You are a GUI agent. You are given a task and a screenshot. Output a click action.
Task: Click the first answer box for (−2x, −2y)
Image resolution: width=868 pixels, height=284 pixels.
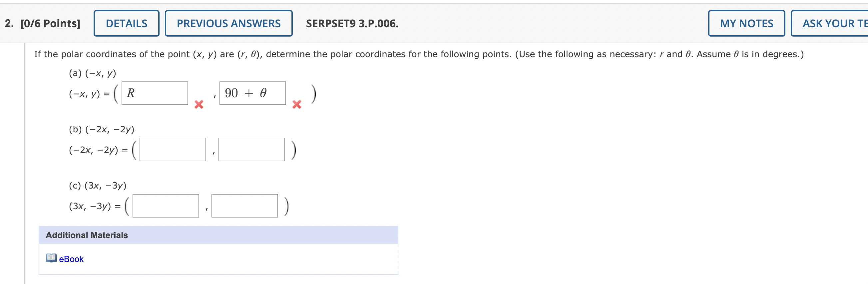[173, 149]
